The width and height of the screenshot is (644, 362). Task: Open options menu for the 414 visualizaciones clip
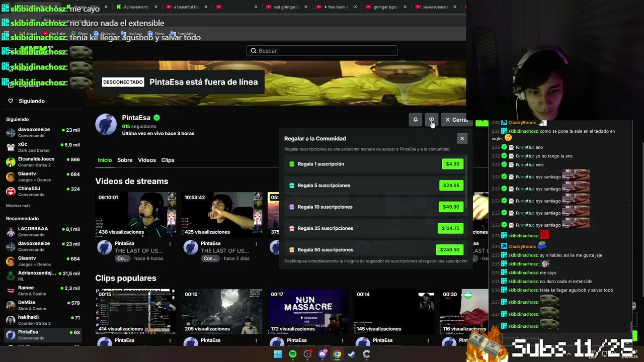(x=170, y=341)
